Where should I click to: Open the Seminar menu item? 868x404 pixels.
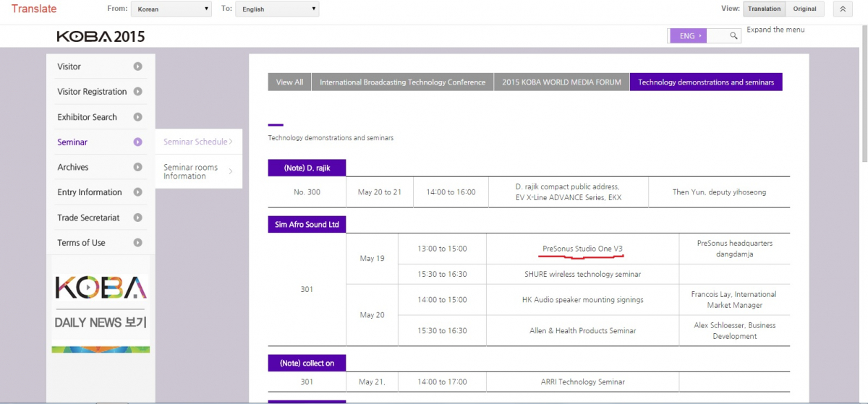[x=72, y=142]
